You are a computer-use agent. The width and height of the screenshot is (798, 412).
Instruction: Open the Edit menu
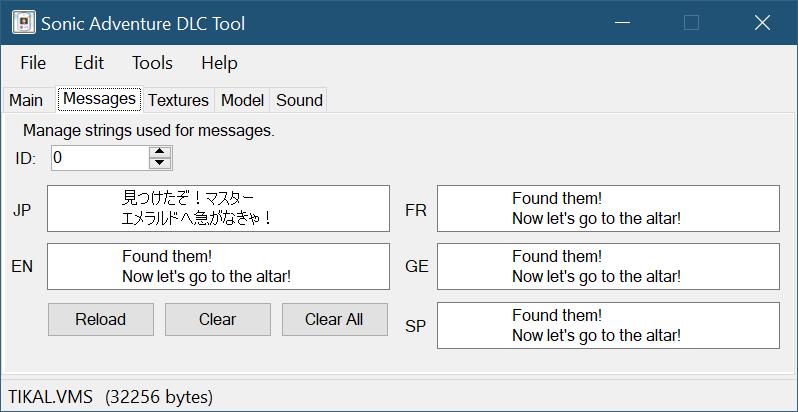pyautogui.click(x=89, y=63)
